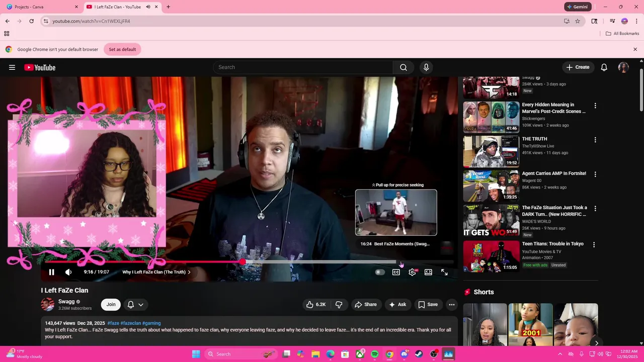Reload the page
The height and width of the screenshot is (362, 644).
click(31, 21)
